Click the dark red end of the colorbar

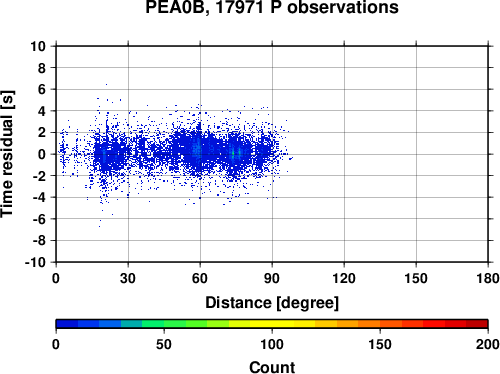click(477, 324)
